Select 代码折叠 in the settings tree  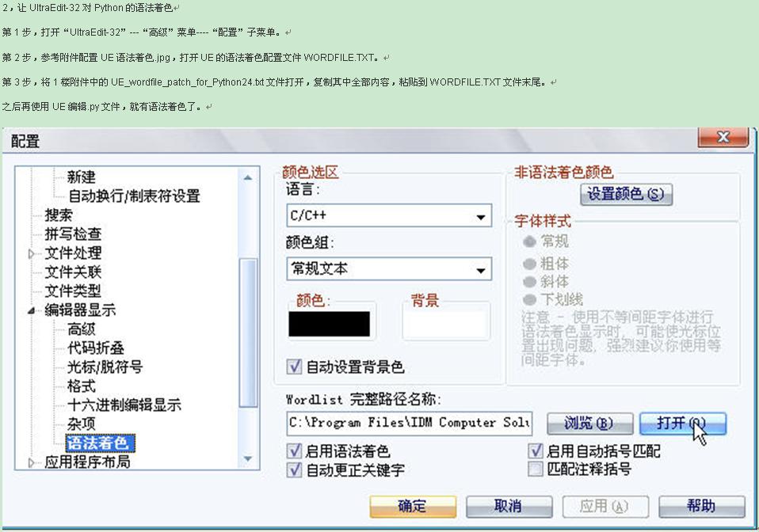click(95, 348)
